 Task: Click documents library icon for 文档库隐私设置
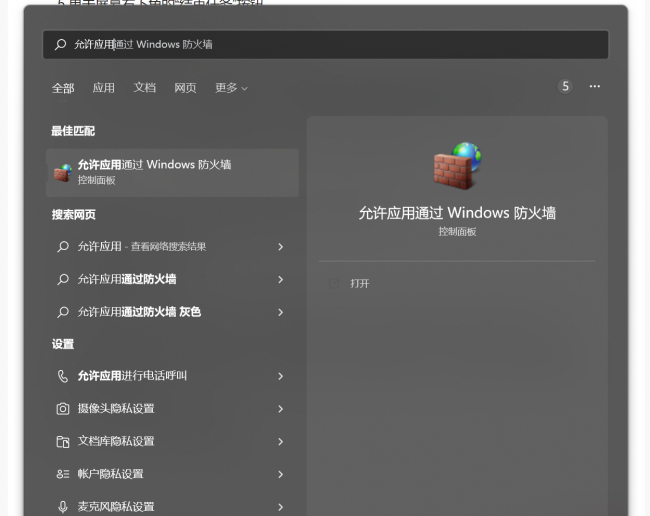(x=63, y=442)
